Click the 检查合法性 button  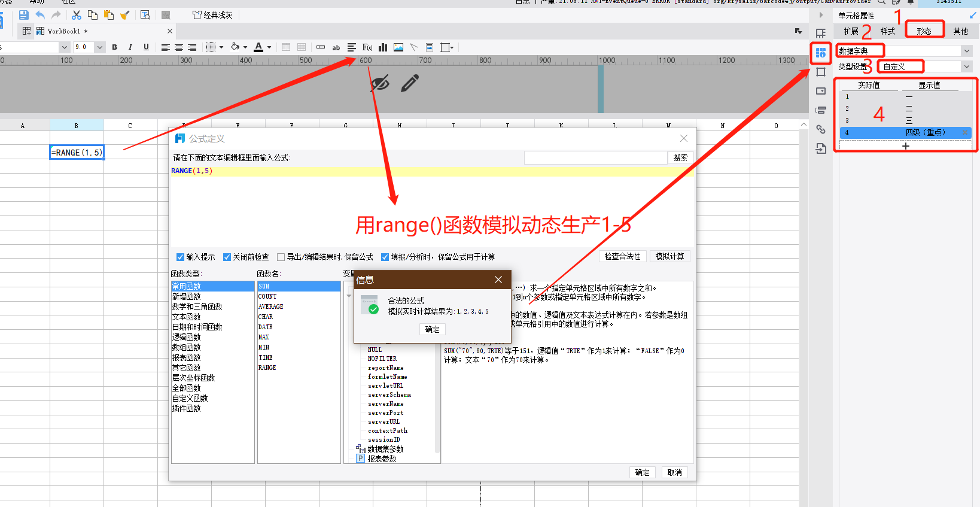coord(622,256)
